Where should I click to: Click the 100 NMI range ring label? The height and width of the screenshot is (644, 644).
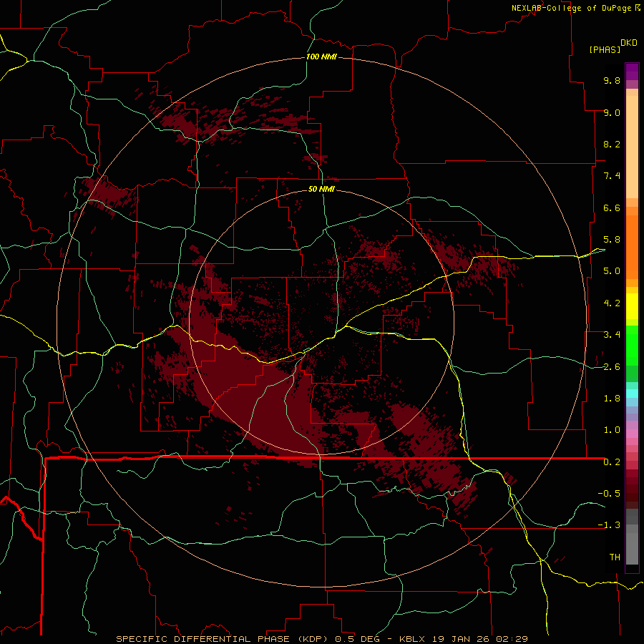(321, 57)
